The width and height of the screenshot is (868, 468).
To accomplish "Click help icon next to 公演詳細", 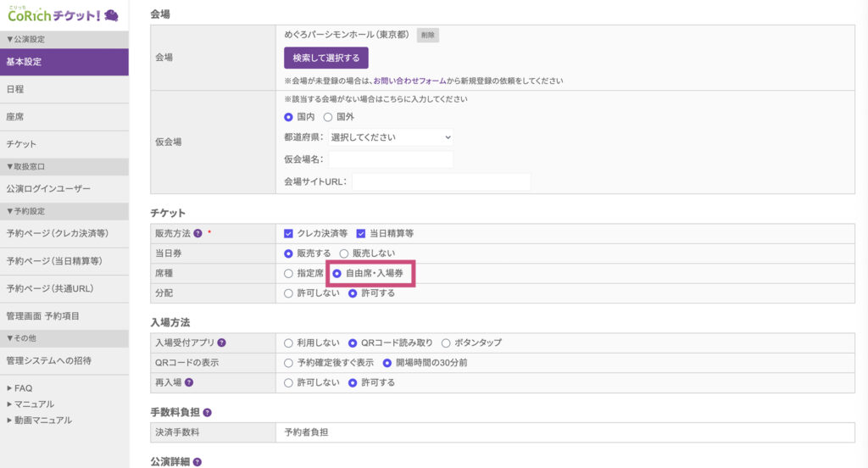I will [x=198, y=462].
